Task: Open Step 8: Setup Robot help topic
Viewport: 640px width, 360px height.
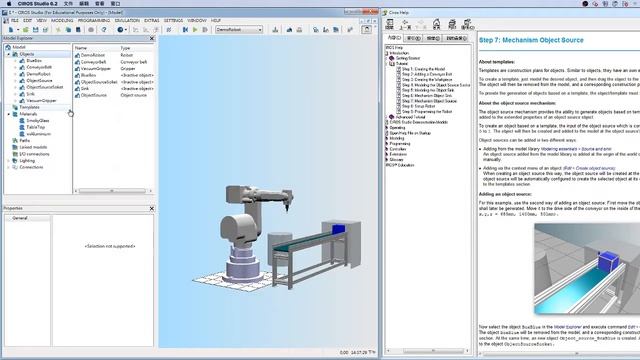Action: pyautogui.click(x=418, y=106)
